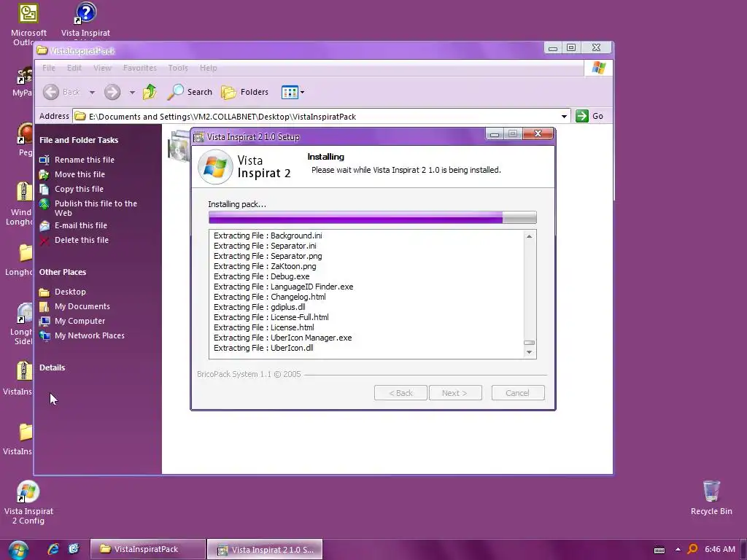This screenshot has width=747, height=560.
Task: Go to My Documents in Other Places
Action: point(82,306)
